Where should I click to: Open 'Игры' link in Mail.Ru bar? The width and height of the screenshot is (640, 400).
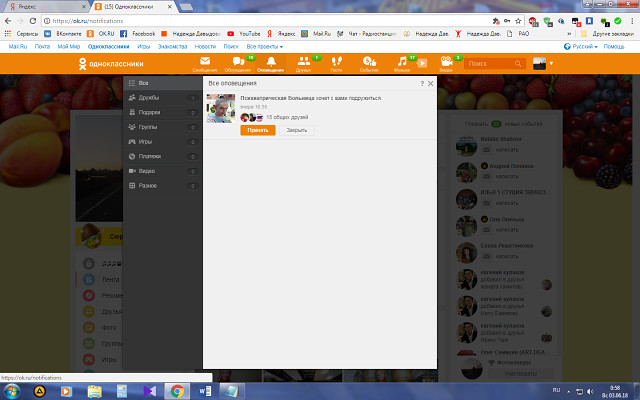(144, 47)
